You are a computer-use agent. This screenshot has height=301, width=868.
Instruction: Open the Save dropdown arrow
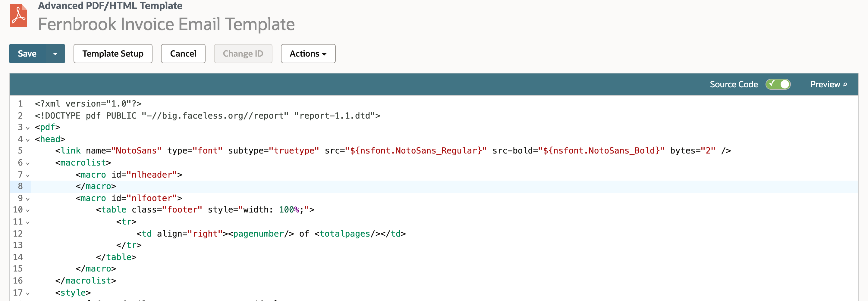click(x=55, y=54)
